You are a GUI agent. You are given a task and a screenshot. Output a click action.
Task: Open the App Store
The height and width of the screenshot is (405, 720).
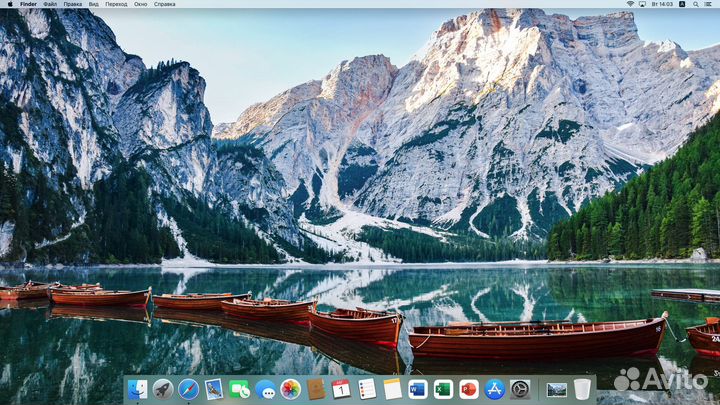pyautogui.click(x=495, y=389)
